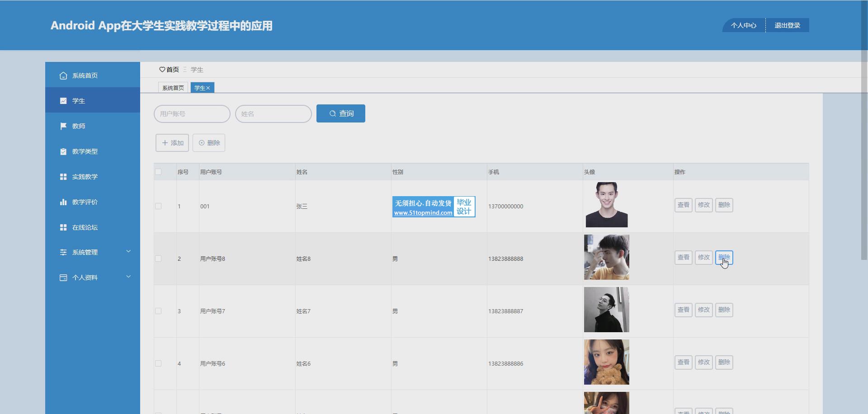Check the checkbox for row 001 张三
The height and width of the screenshot is (414, 868).
point(158,206)
